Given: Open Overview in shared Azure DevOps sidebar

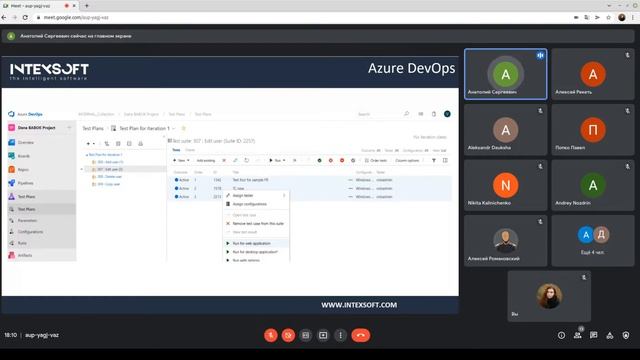Looking at the screenshot, I should 25,142.
